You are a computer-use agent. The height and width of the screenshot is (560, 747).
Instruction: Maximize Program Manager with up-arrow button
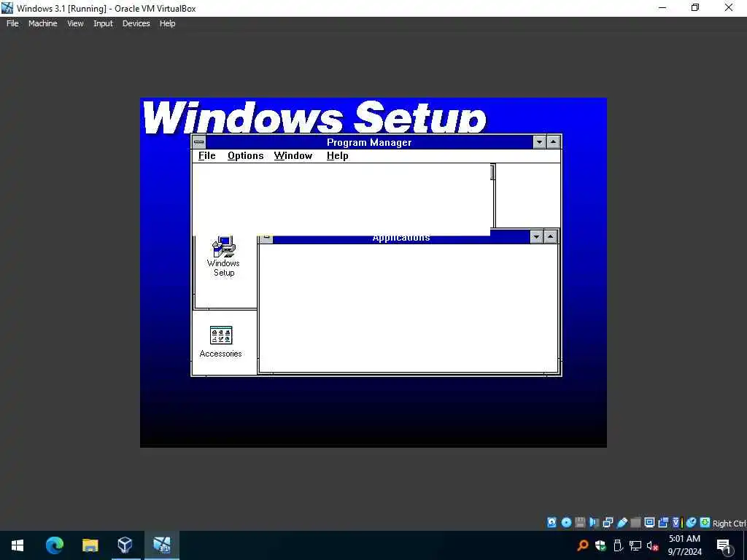click(553, 142)
